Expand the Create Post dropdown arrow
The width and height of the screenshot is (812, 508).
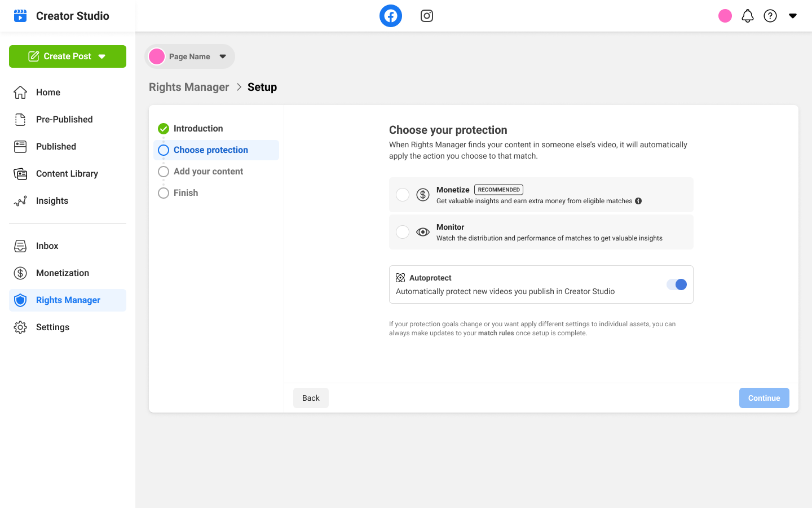click(x=101, y=56)
